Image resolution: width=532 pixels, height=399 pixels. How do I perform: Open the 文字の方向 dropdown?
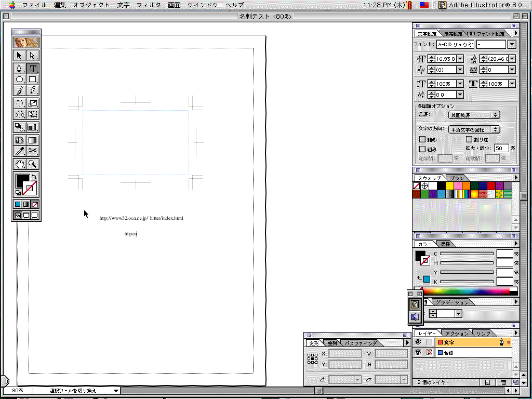tap(474, 129)
